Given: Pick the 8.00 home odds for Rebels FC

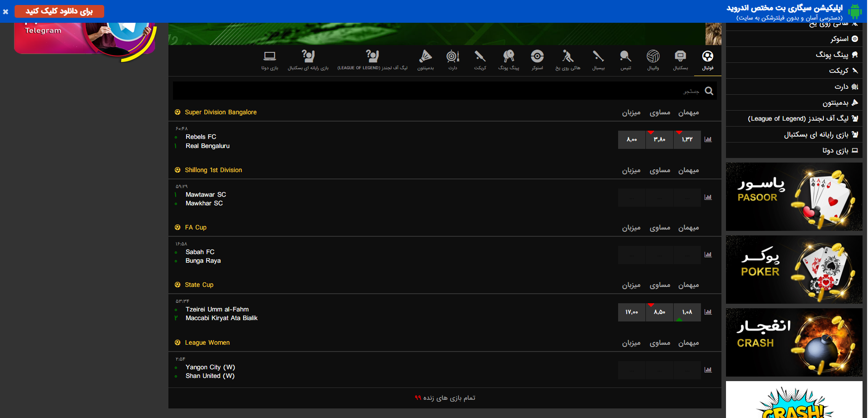Looking at the screenshot, I should [x=631, y=139].
